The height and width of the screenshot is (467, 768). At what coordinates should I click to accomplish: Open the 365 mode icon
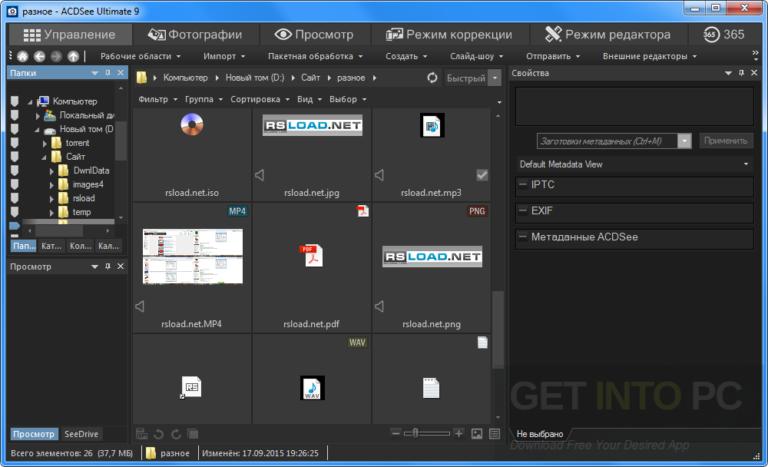(711, 34)
